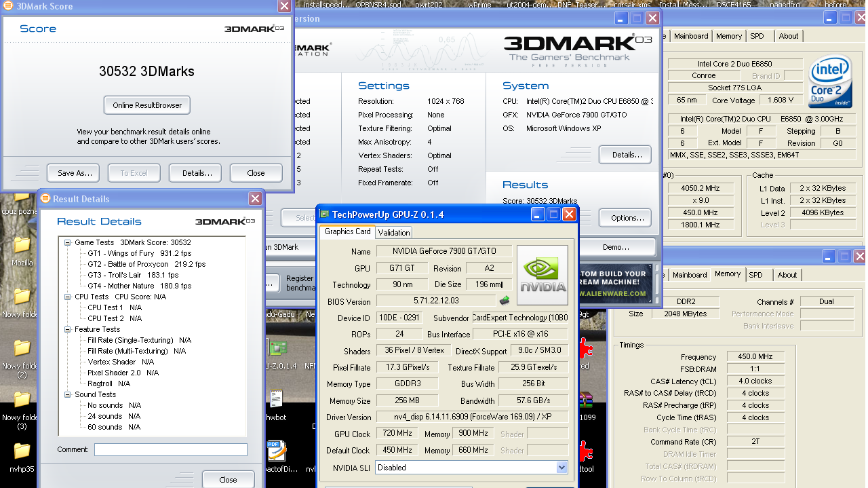Click the Result Details window title icon

[45, 198]
